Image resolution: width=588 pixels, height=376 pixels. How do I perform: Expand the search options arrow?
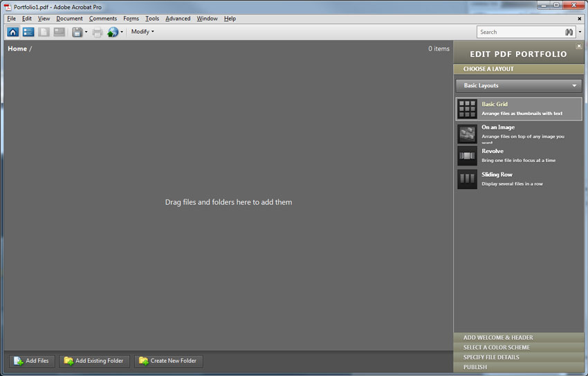[580, 32]
